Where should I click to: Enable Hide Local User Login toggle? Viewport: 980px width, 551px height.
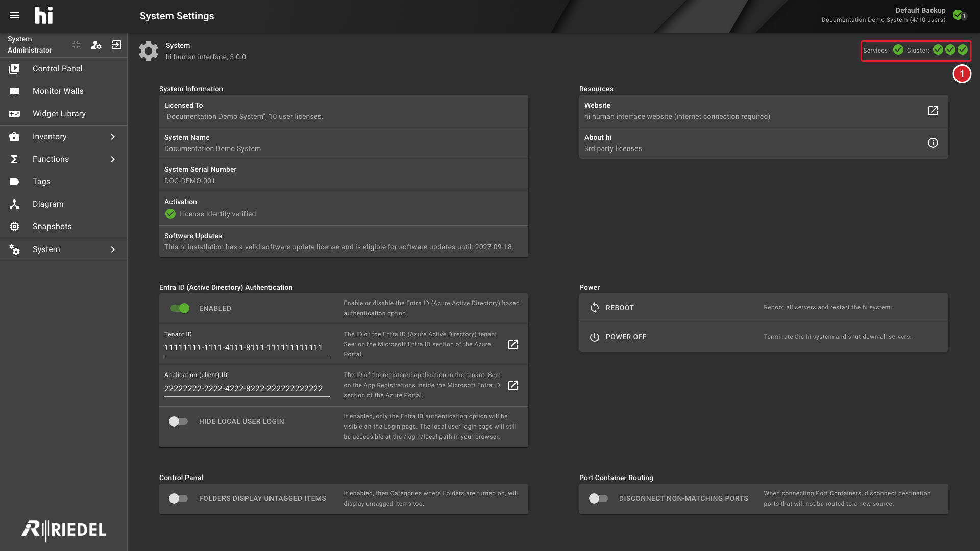179,421
